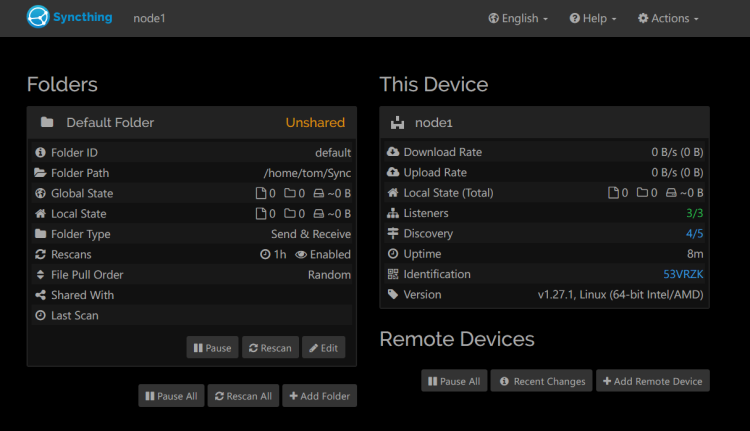Click the Version tag icon
The image size is (750, 431).
tap(393, 294)
